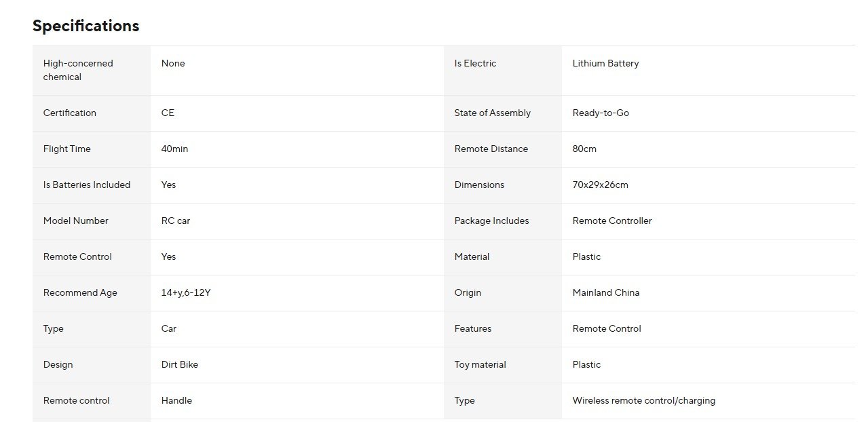Click the Remote Distance value 80cm
This screenshot has height=422, width=868.
click(584, 149)
